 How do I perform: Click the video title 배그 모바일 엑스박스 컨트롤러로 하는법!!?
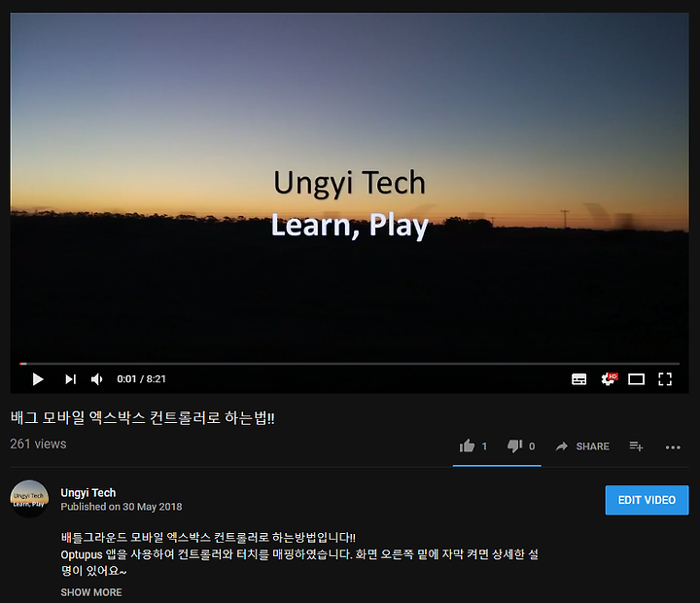142,418
